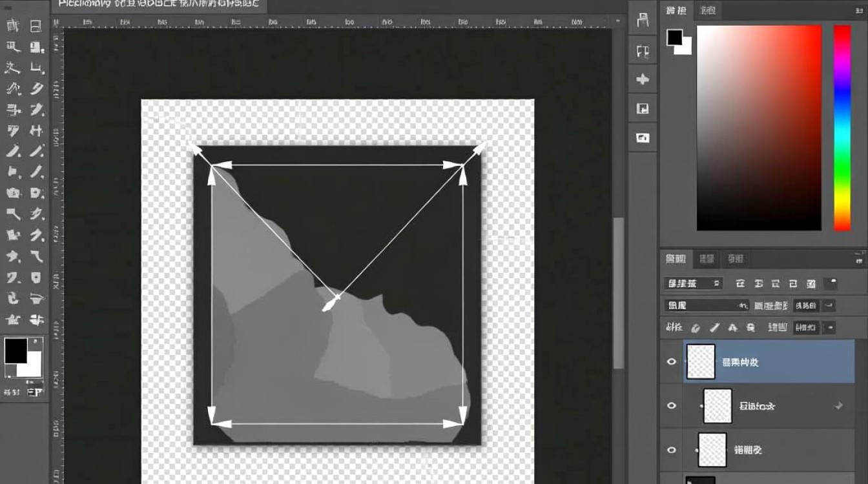Screen dimensions: 868x484
Task: Switch to the first tab of the layers panel group
Action: click(676, 259)
